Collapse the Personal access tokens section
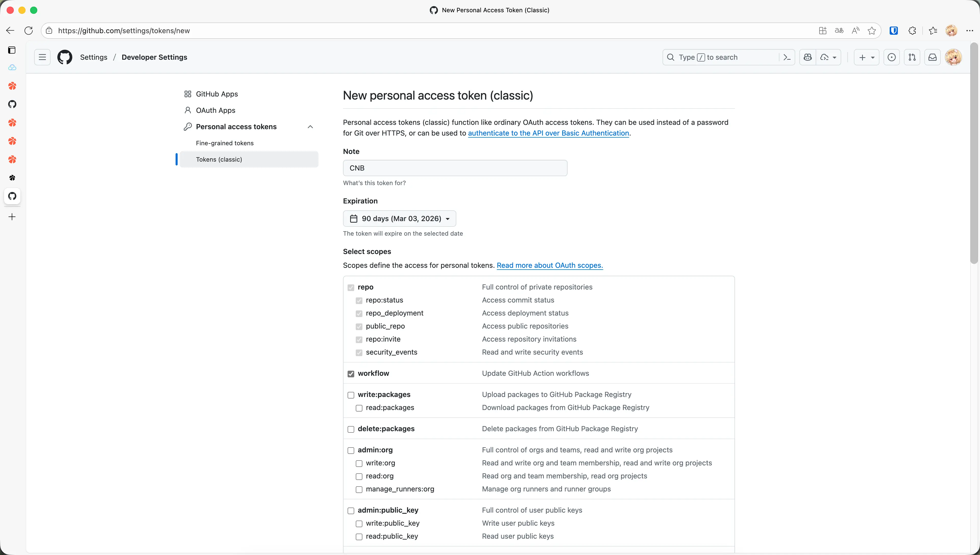Screen dimensions: 980x555 tap(310, 127)
